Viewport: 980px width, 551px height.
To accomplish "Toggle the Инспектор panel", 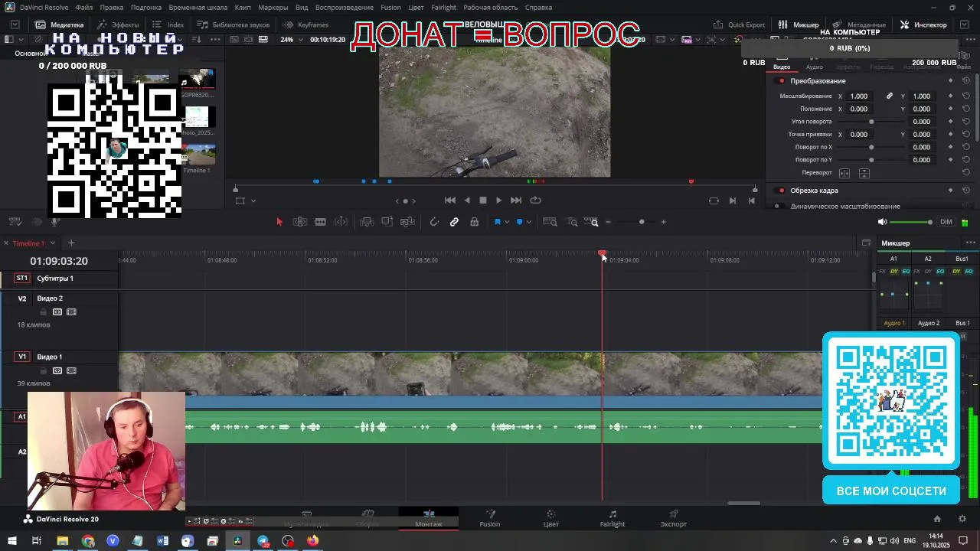I will [x=923, y=24].
